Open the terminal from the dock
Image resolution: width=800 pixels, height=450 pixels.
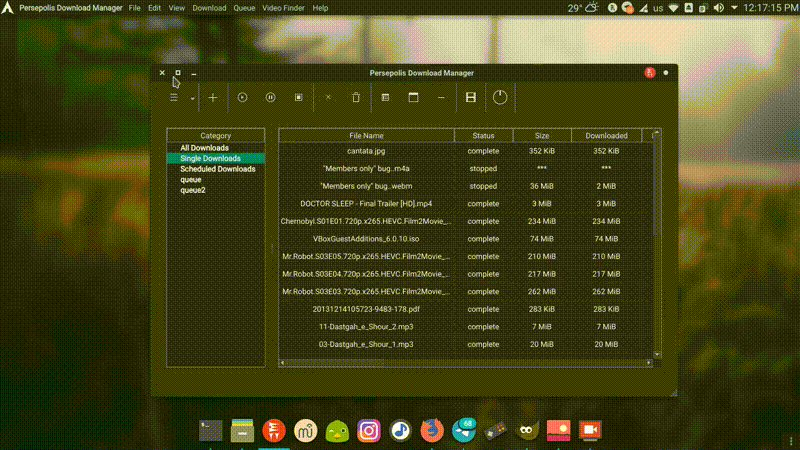(211, 431)
